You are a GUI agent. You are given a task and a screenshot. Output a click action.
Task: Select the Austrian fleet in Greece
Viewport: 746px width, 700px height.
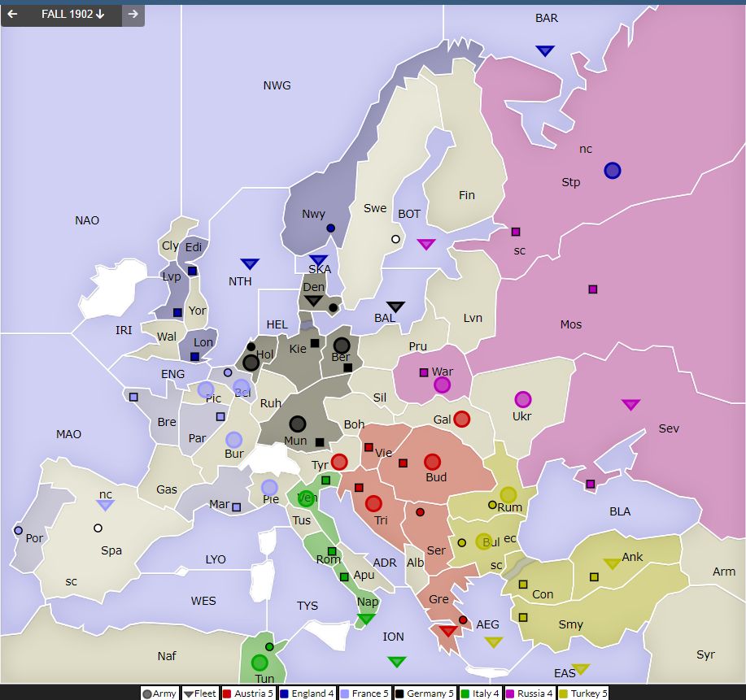coord(447,631)
